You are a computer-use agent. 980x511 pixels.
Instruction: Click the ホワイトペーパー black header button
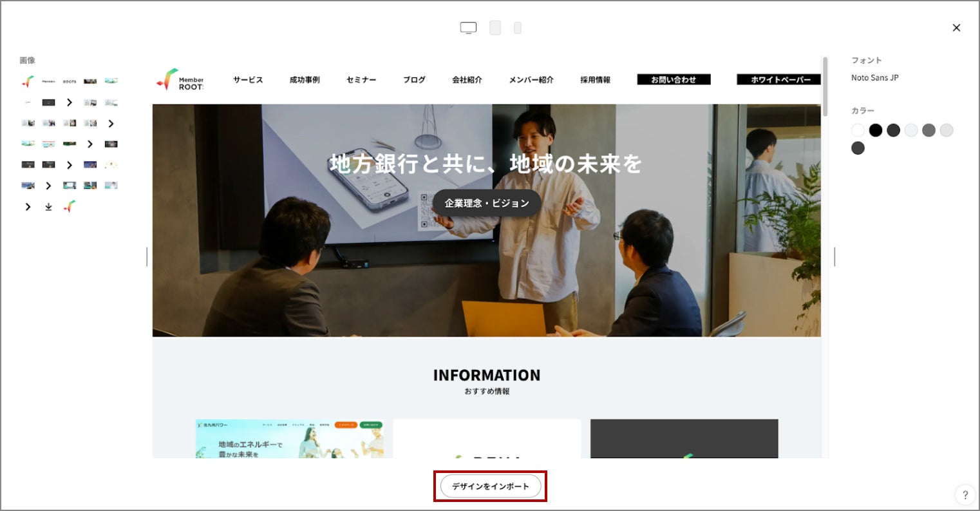(x=778, y=80)
